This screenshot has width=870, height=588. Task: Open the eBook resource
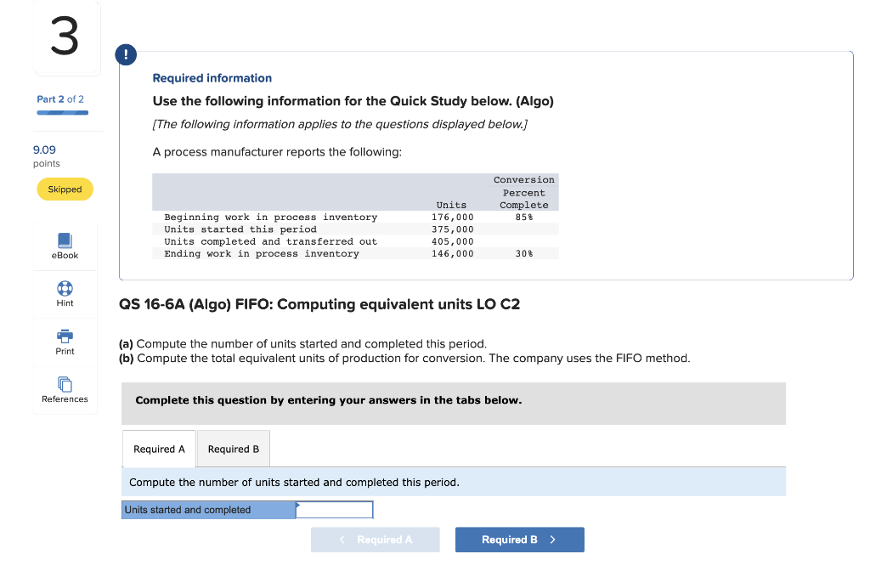pos(65,246)
